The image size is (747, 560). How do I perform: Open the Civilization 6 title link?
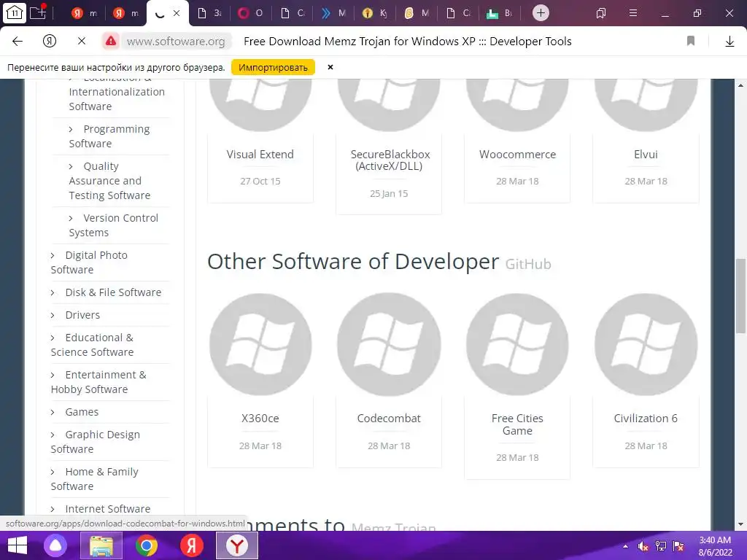tap(646, 419)
